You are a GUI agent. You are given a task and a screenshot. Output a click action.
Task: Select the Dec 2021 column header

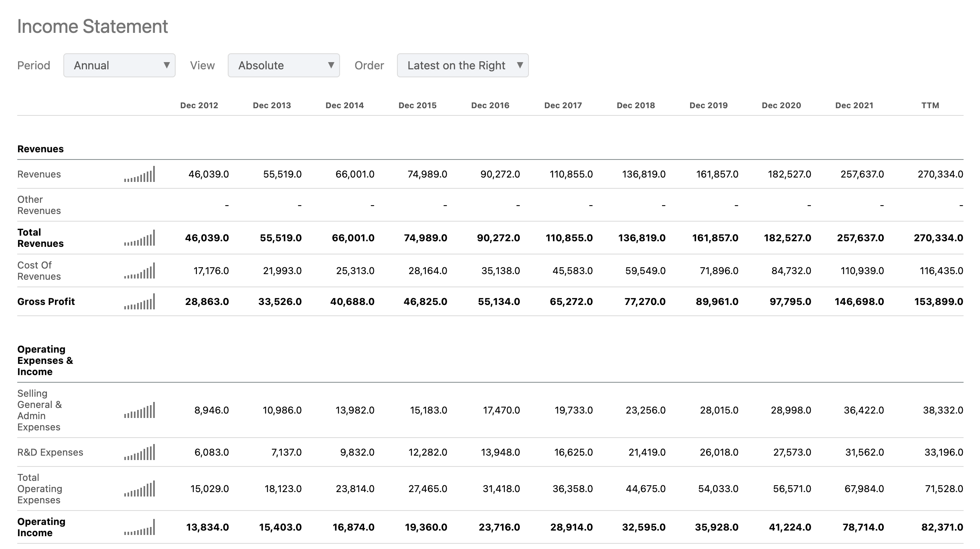coord(854,105)
